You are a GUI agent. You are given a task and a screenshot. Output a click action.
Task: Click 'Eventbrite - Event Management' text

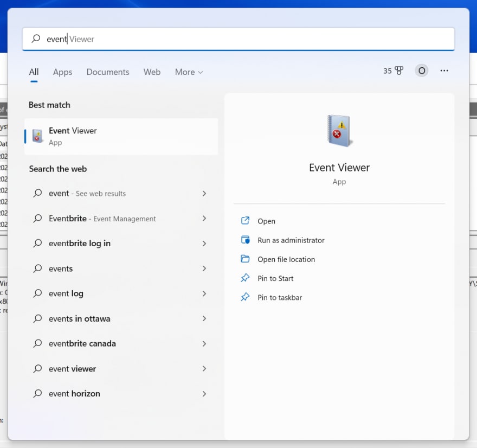point(102,219)
